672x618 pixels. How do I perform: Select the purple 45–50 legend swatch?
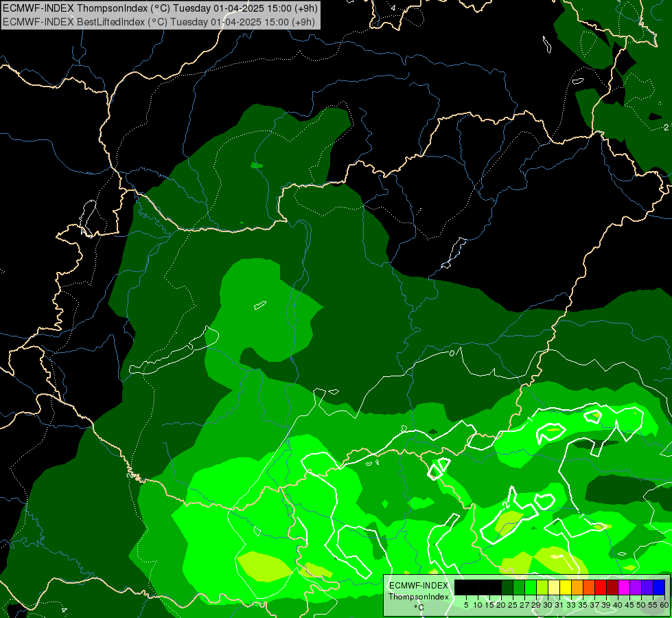pos(636,587)
